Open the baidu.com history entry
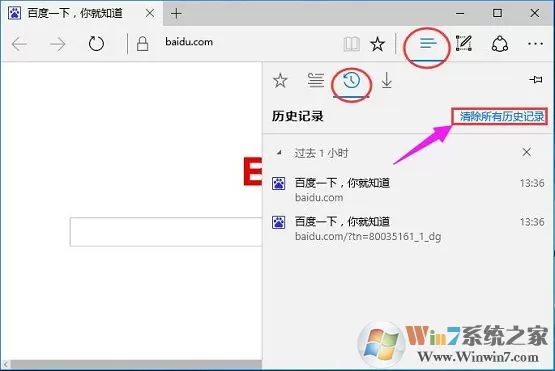This screenshot has height=371, width=555. click(x=408, y=190)
